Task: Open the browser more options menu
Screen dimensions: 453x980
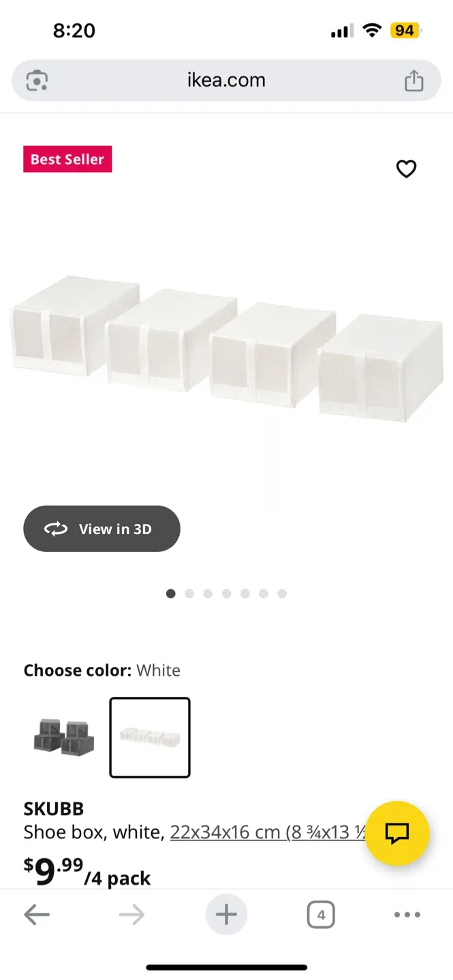Action: [x=407, y=914]
